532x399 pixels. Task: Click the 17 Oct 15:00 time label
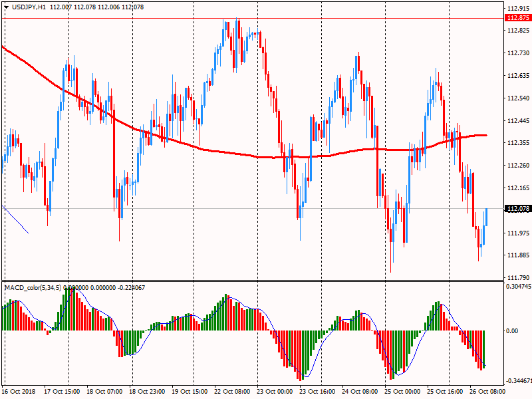62,392
